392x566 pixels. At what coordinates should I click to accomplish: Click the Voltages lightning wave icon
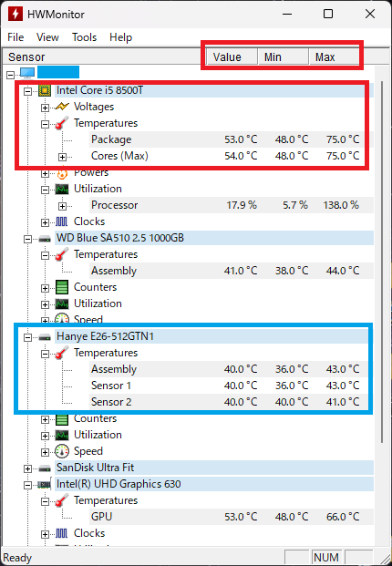pyautogui.click(x=62, y=107)
